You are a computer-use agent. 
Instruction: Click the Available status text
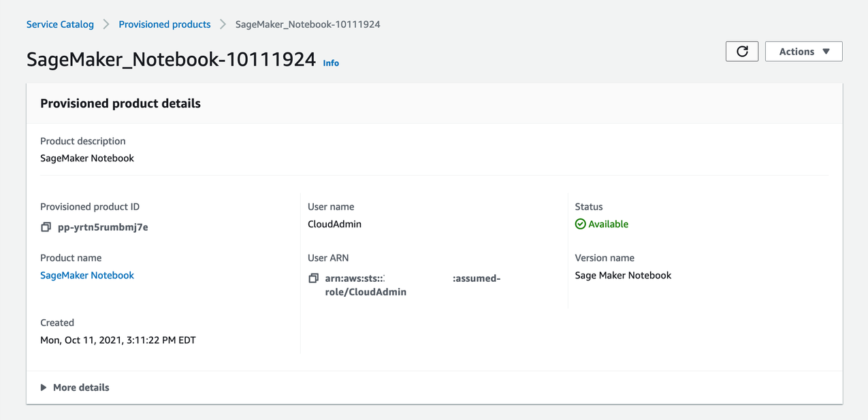(x=609, y=224)
